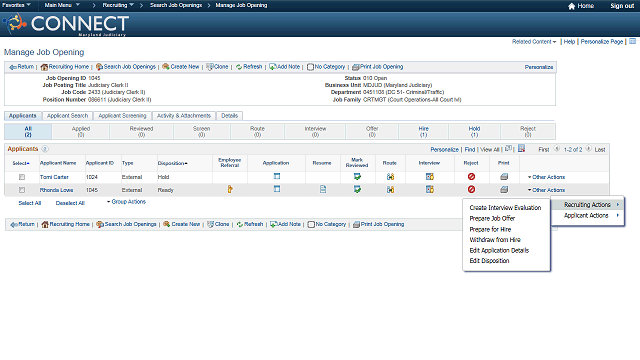Sort by the Select column header
The width and height of the screenshot is (640, 360).
click(x=21, y=163)
